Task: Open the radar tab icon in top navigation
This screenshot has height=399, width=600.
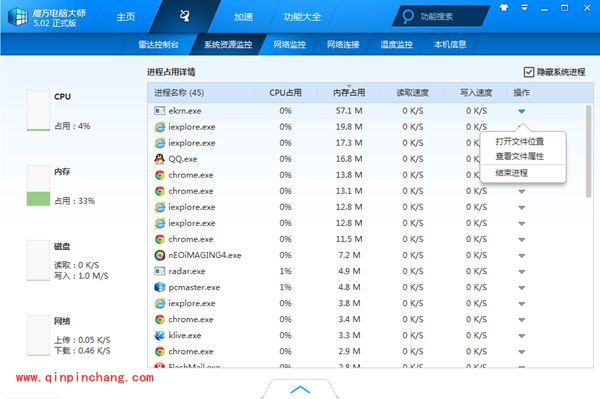Action: 184,16
